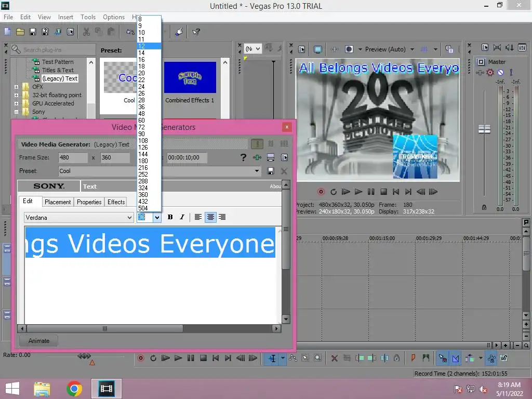Viewport: 532px width, 399px height.
Task: Collapse the Sony folder in the tree
Action: (x=16, y=112)
